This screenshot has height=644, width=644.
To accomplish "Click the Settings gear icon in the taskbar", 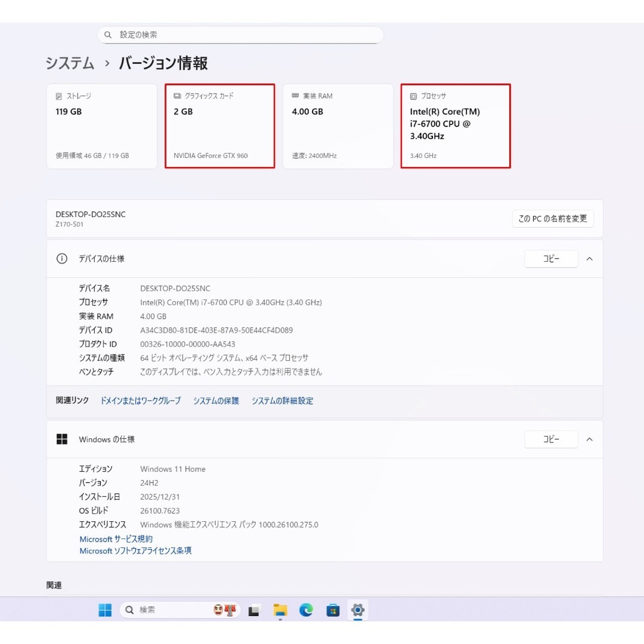I will (x=358, y=610).
